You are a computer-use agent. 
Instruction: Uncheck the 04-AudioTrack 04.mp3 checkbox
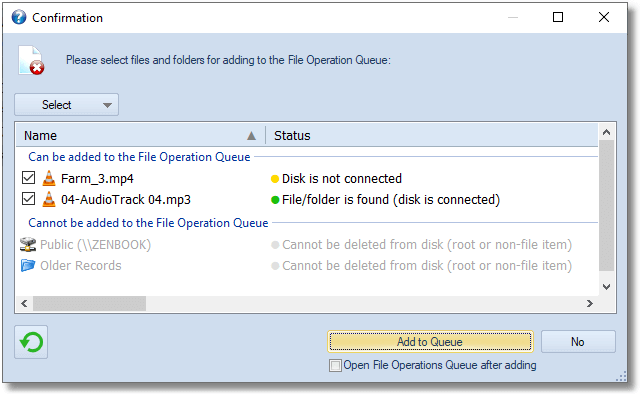(x=28, y=199)
